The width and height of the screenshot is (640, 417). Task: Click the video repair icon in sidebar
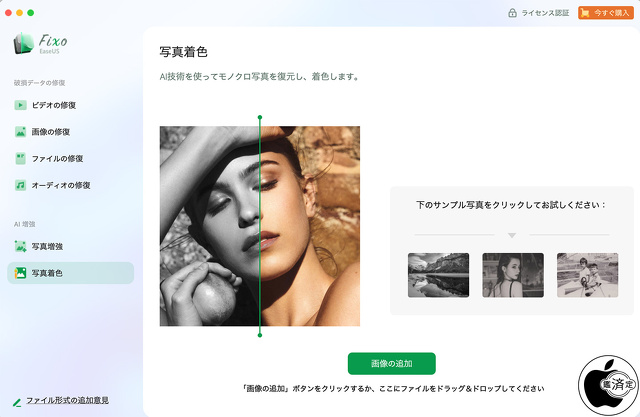coord(20,105)
